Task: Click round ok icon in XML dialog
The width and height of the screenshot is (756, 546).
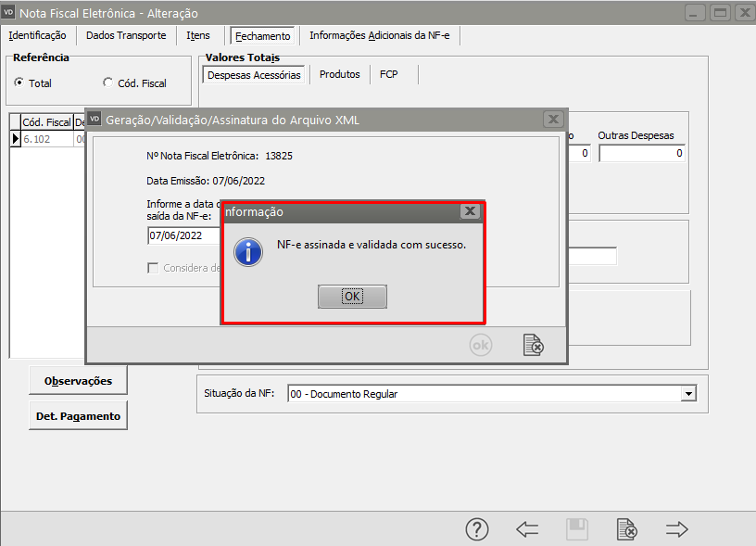Action: [x=480, y=345]
